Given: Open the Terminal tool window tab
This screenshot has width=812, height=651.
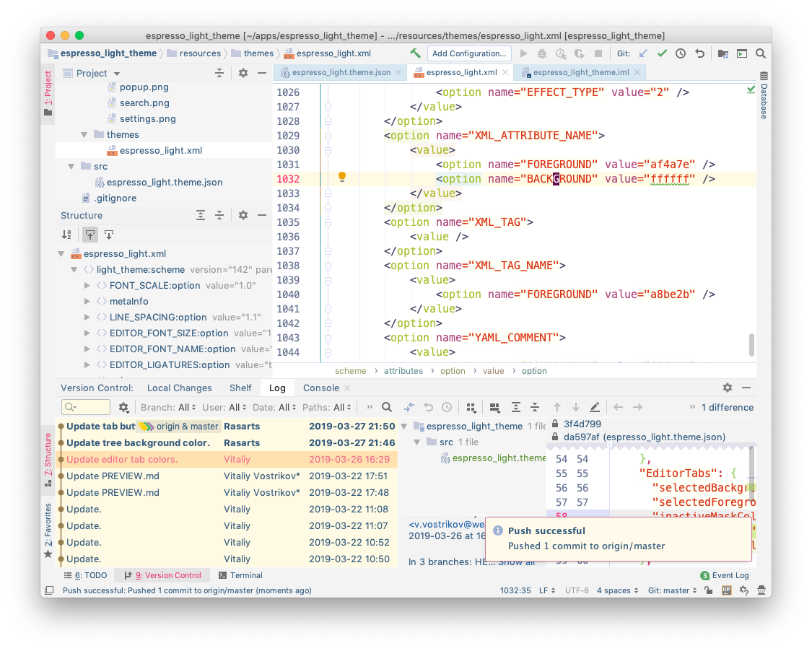Looking at the screenshot, I should (240, 575).
